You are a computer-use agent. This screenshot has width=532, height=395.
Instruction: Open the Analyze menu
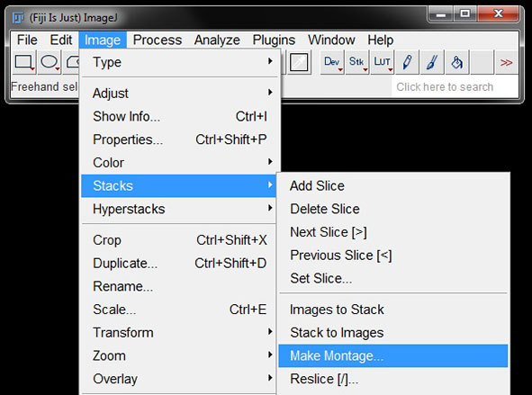point(217,40)
